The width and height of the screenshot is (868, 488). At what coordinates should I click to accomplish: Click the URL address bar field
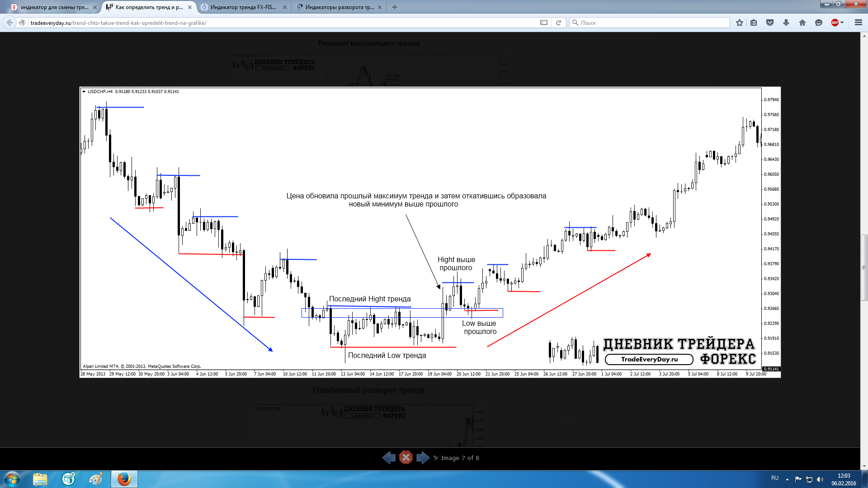pos(283,23)
